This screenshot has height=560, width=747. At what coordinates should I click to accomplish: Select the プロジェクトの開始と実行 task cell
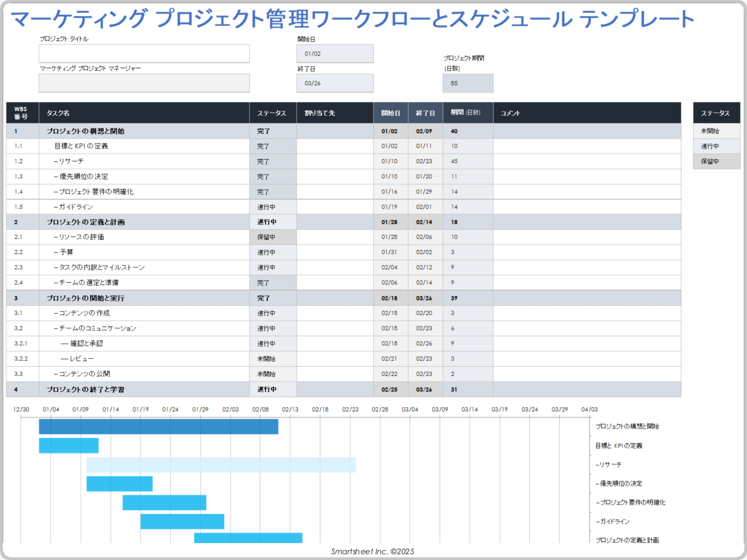click(144, 298)
